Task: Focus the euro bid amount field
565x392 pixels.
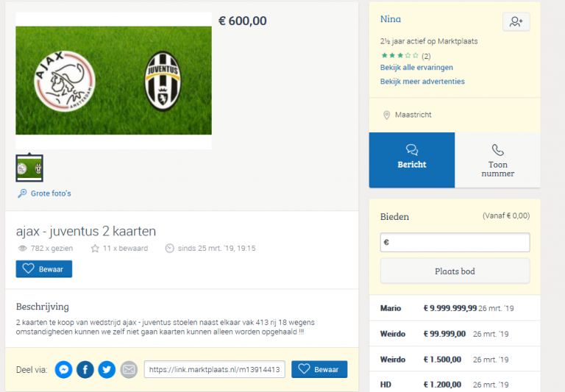Action: point(455,243)
